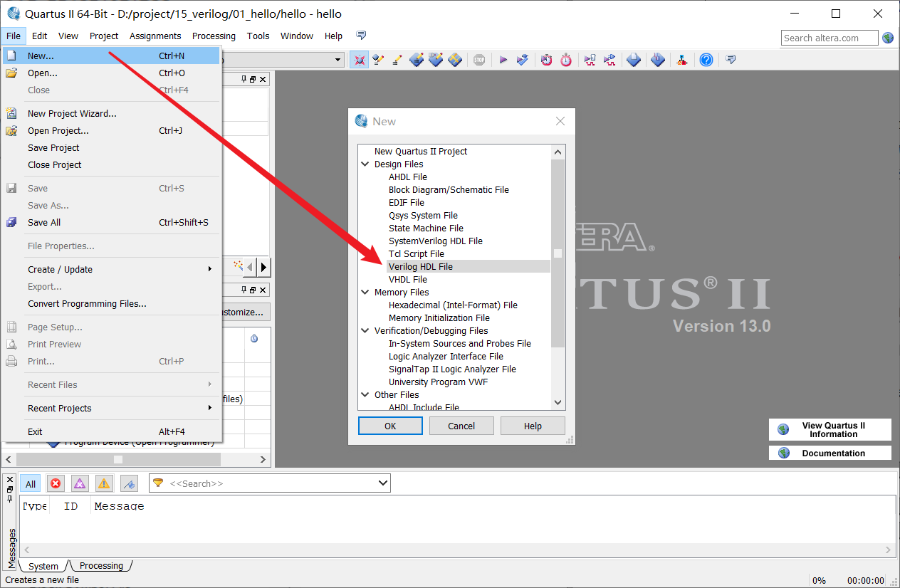Viewport: 900px width, 588px height.
Task: Click the Programmer icon right of the Help circle
Action: (x=730, y=60)
